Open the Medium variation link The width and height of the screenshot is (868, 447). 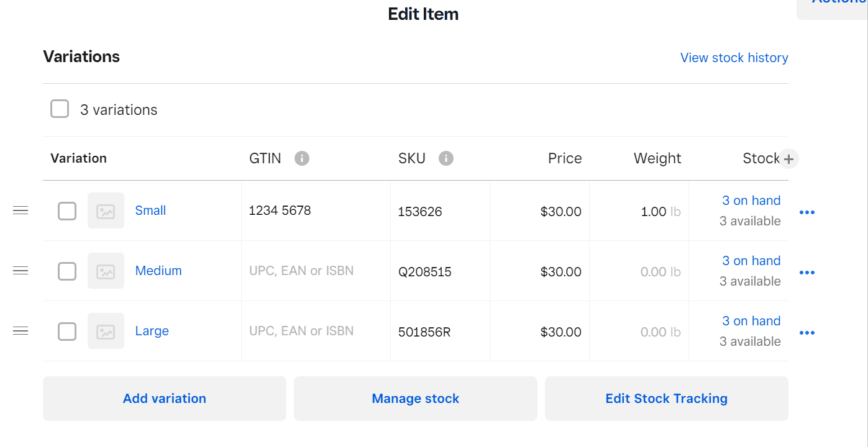pyautogui.click(x=158, y=271)
